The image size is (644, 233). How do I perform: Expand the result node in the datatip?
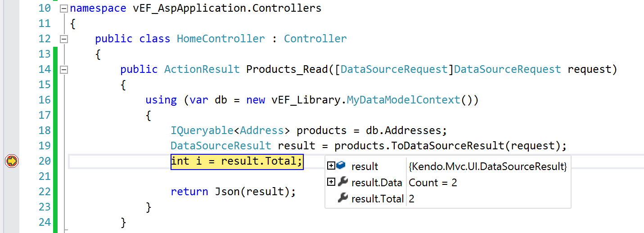tap(331, 166)
